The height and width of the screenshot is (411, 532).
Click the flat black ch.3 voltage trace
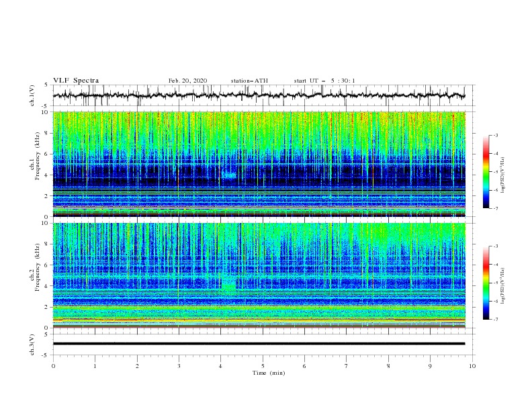click(259, 344)
